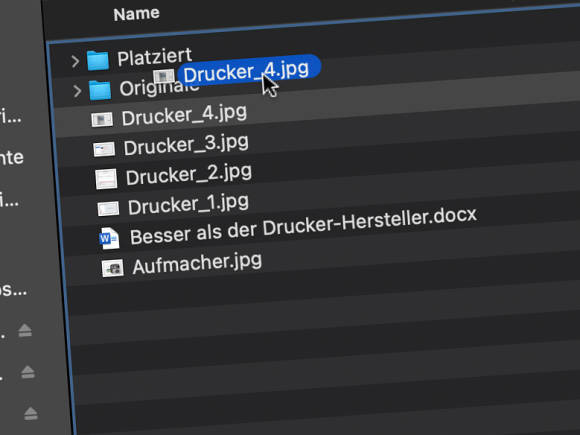
Task: Expand the Platziert folder disclosure chevron
Action: (x=75, y=61)
